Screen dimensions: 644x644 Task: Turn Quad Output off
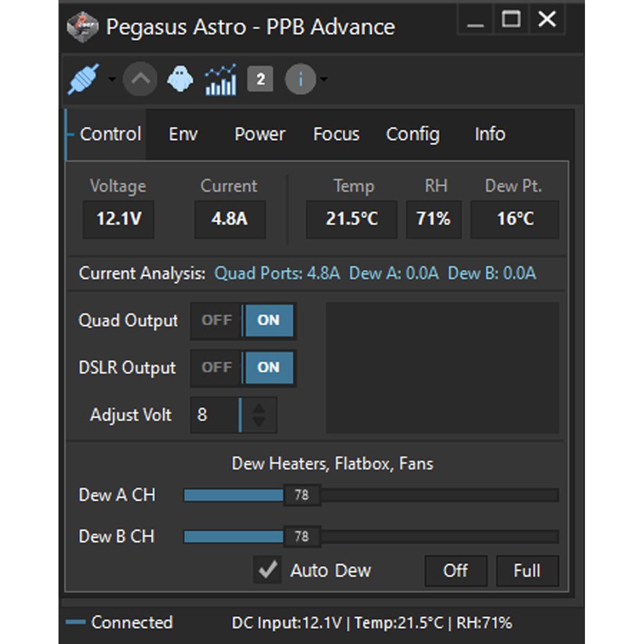(x=216, y=320)
